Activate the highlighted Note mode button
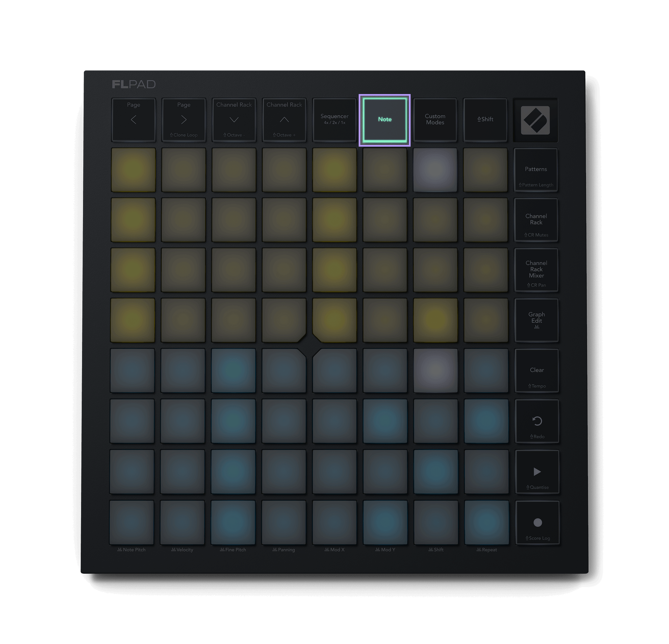 pos(385,120)
